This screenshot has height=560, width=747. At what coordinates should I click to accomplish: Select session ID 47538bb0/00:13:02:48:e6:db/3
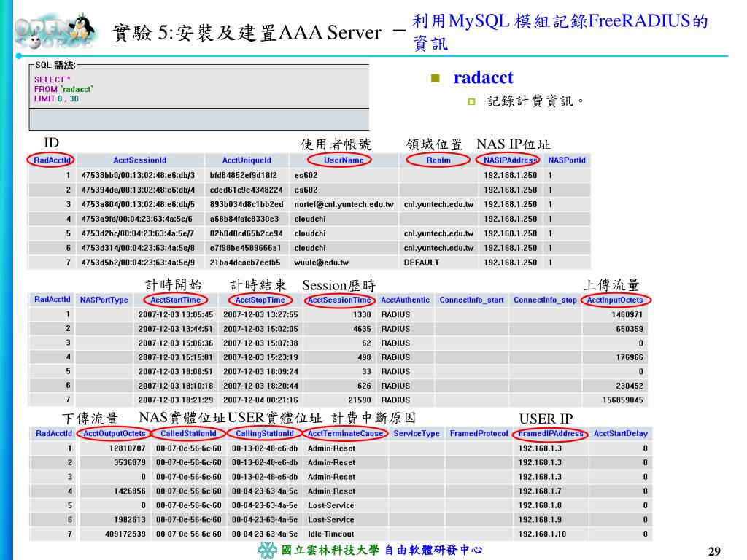[138, 175]
